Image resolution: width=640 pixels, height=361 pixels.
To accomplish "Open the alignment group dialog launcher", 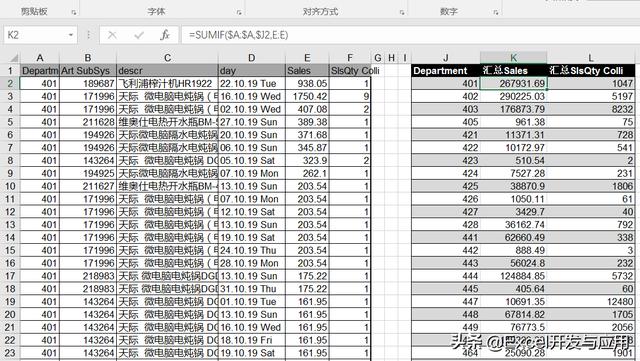I will [x=402, y=13].
